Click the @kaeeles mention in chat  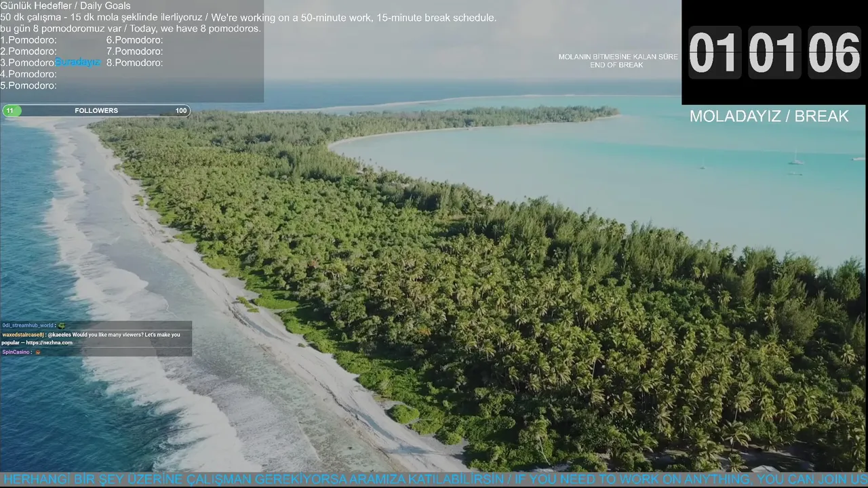(x=59, y=335)
